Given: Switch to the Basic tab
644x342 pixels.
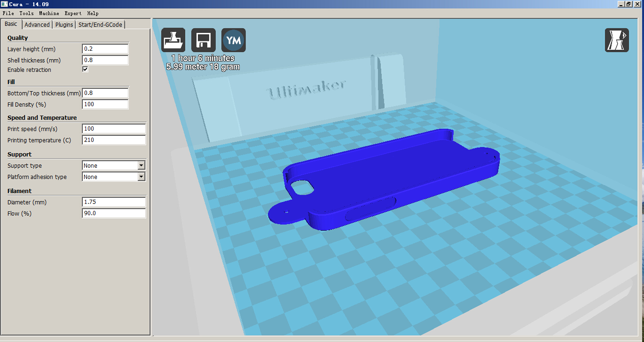Looking at the screenshot, I should click(11, 24).
